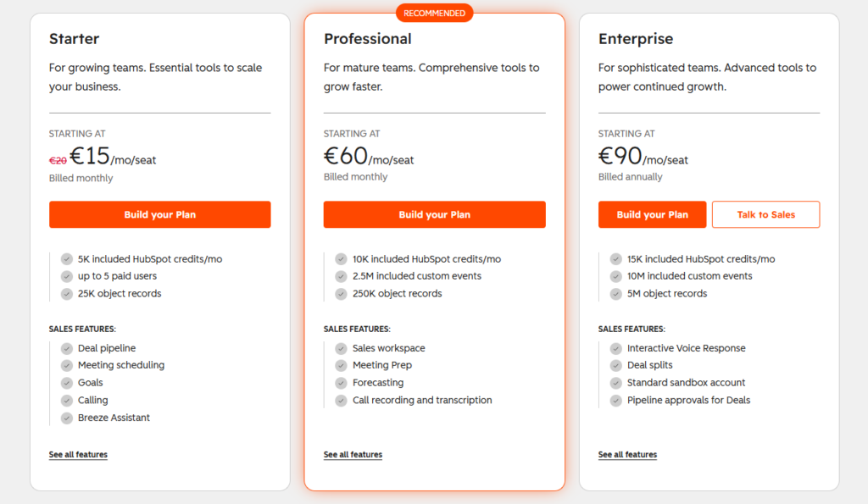This screenshot has width=868, height=504.
Task: Click checkmark beside 5K included HubSpot credits
Action: pyautogui.click(x=67, y=259)
